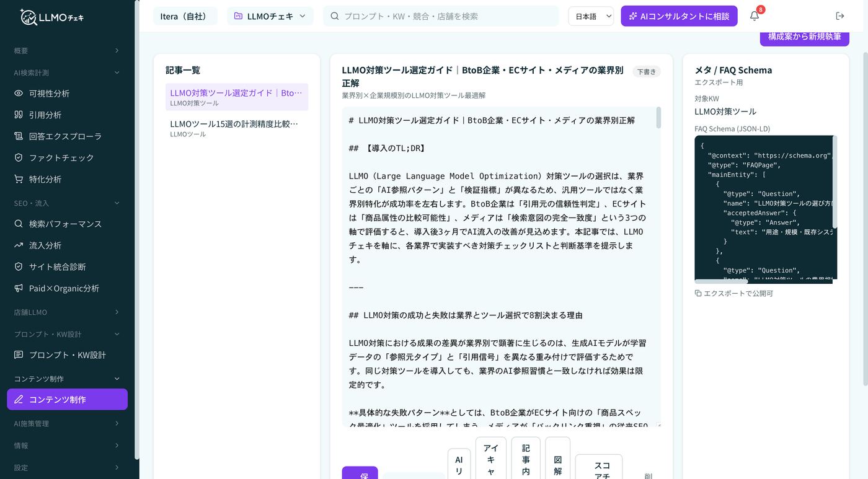868x479 pixels.
Task: Click the cart icon beside 特化分析
Action: tap(19, 179)
